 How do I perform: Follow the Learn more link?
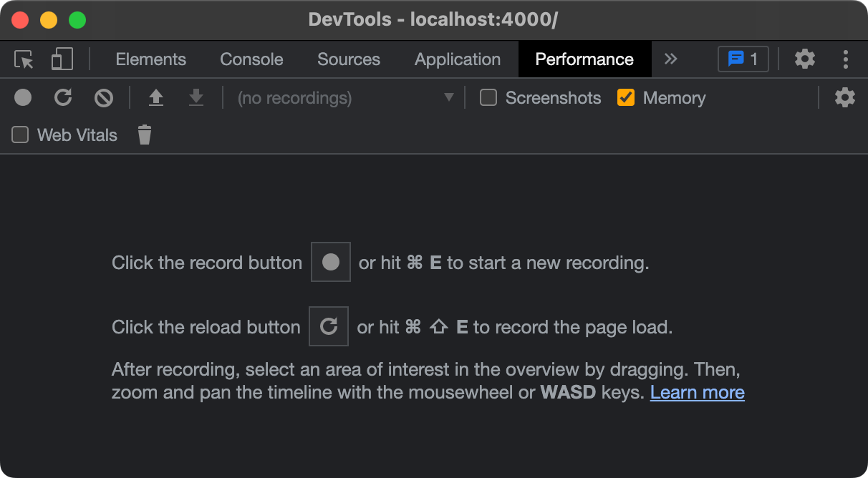697,392
